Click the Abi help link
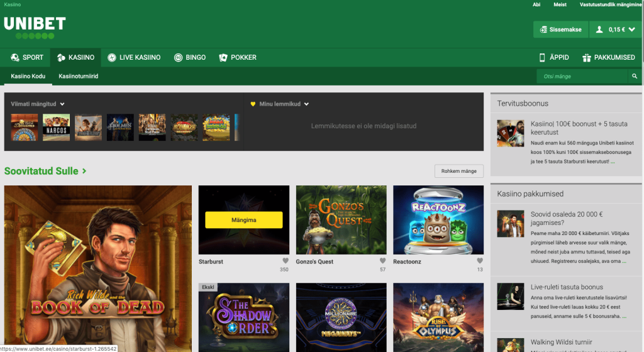The width and height of the screenshot is (644, 352). point(536,4)
